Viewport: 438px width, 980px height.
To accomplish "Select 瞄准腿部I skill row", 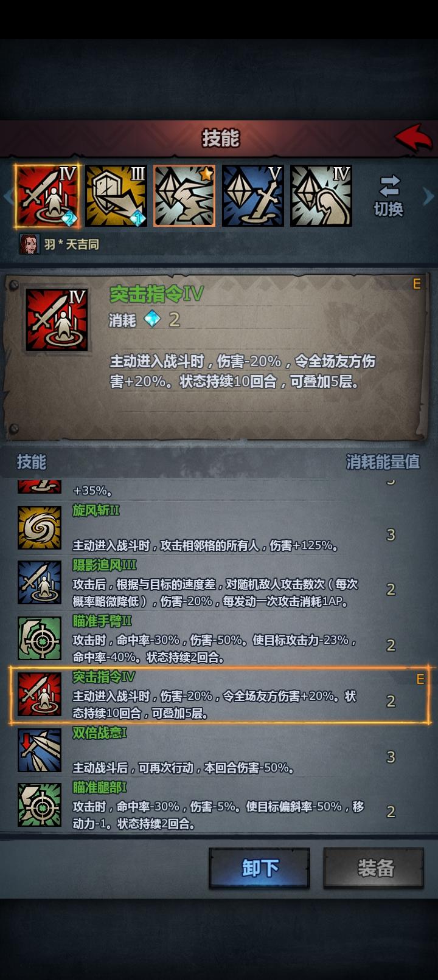I will (x=219, y=806).
